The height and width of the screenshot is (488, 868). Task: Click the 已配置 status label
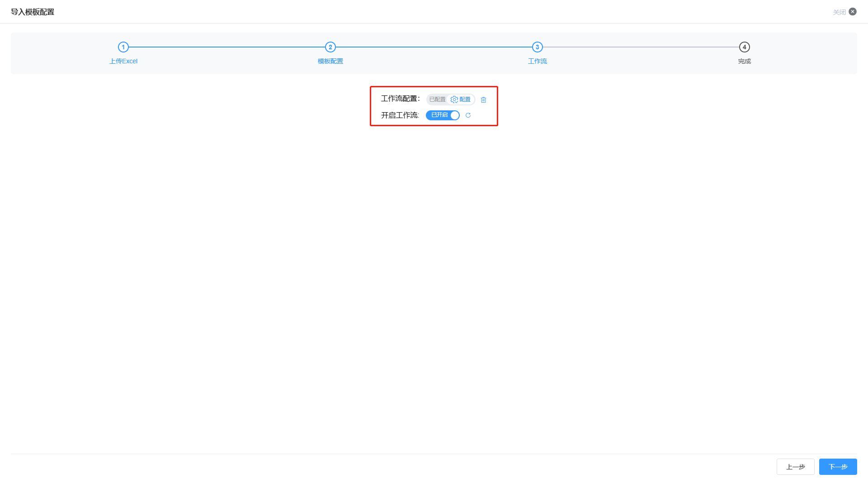click(437, 99)
